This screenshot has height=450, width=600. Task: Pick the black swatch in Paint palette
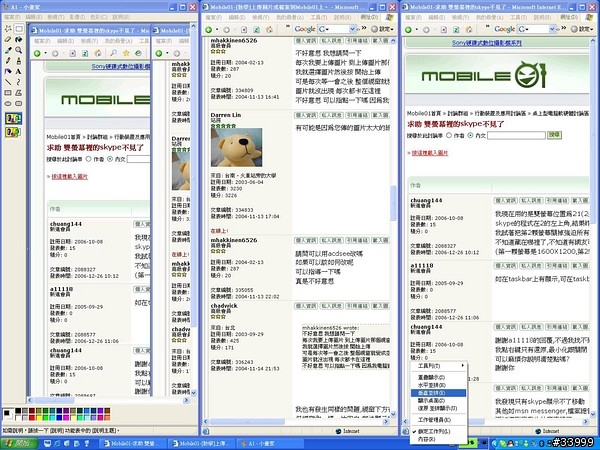click(18, 411)
